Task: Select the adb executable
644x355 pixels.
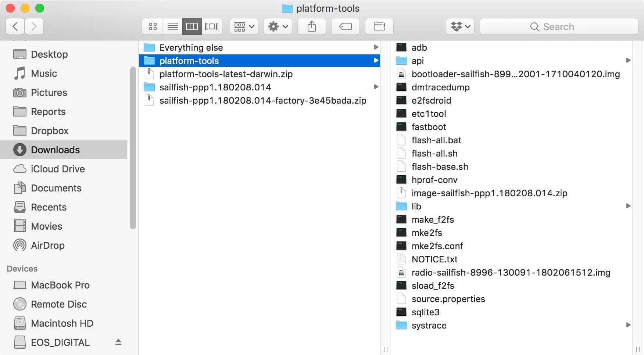Action: click(x=512, y=47)
